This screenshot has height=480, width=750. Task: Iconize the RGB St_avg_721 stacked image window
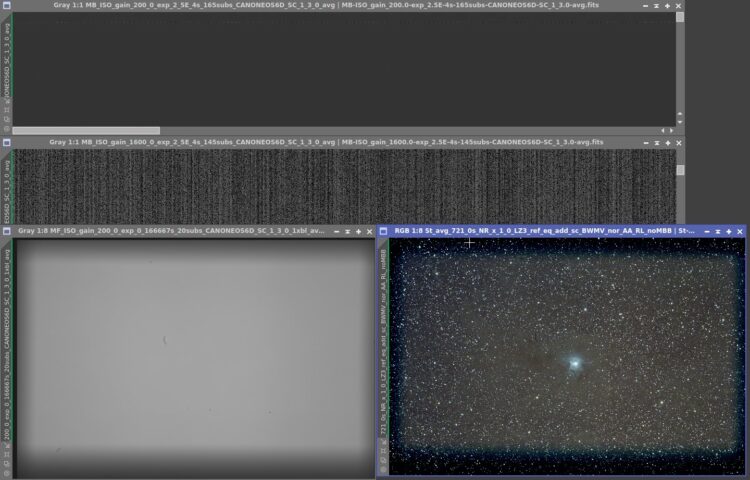click(x=707, y=231)
